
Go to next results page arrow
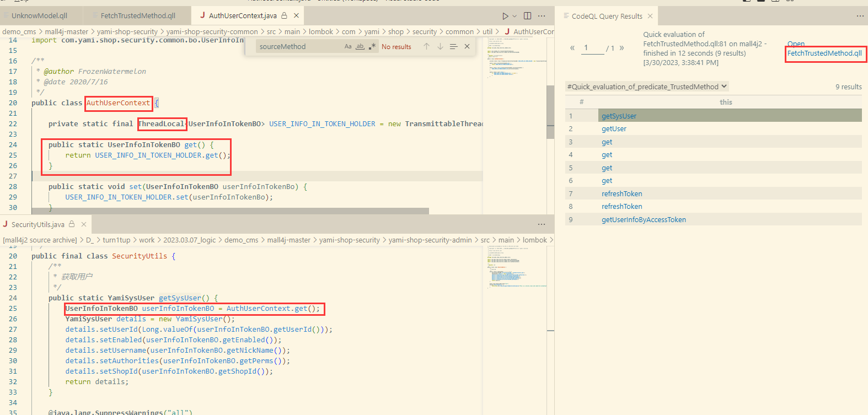click(x=621, y=48)
